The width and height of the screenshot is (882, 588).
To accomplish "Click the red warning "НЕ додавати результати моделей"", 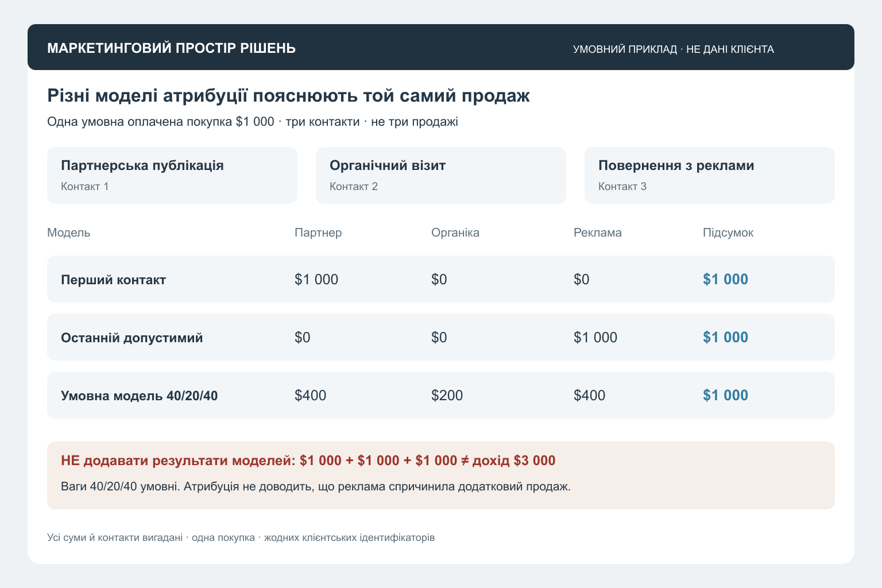I will [x=308, y=461].
